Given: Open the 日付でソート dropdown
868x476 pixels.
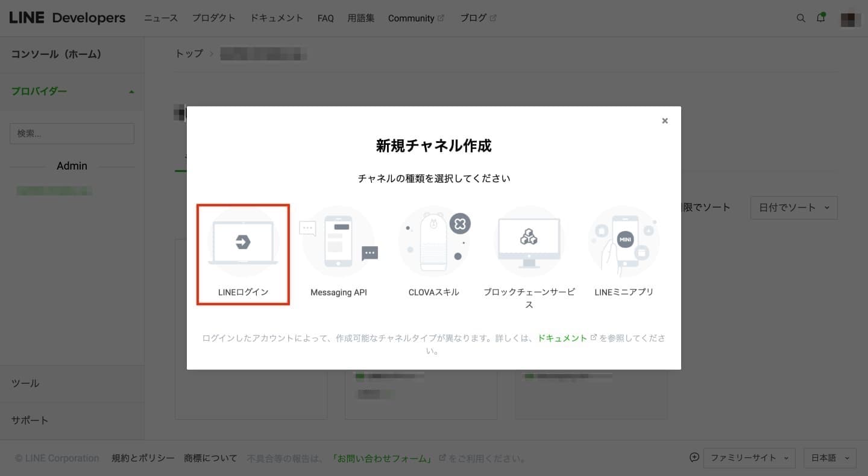Looking at the screenshot, I should (794, 208).
